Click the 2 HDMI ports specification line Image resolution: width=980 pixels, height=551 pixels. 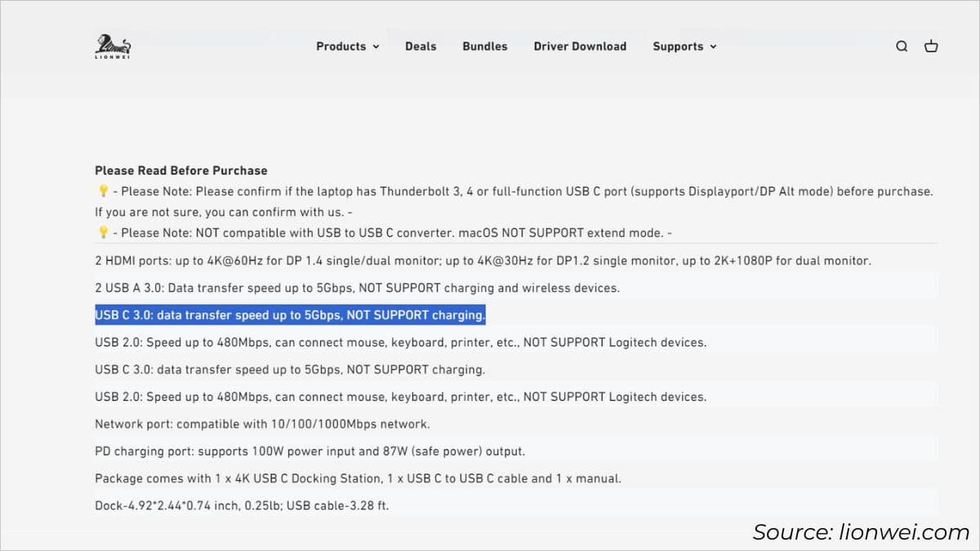[483, 261]
